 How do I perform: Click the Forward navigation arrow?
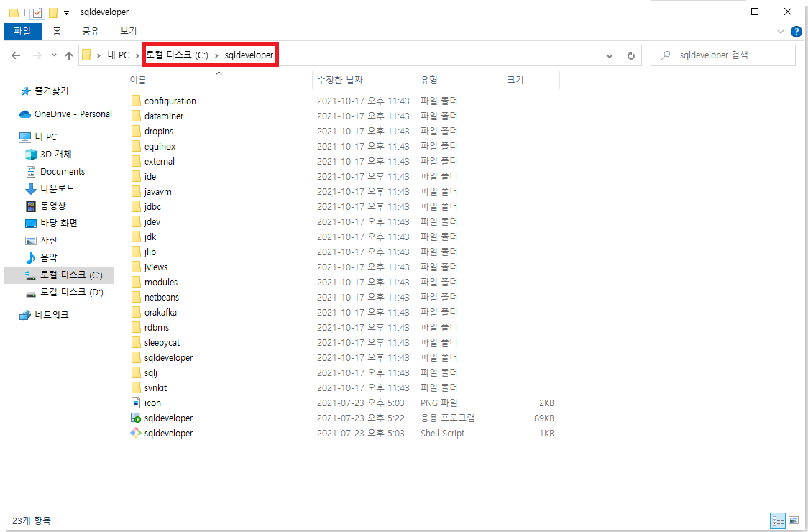37,55
